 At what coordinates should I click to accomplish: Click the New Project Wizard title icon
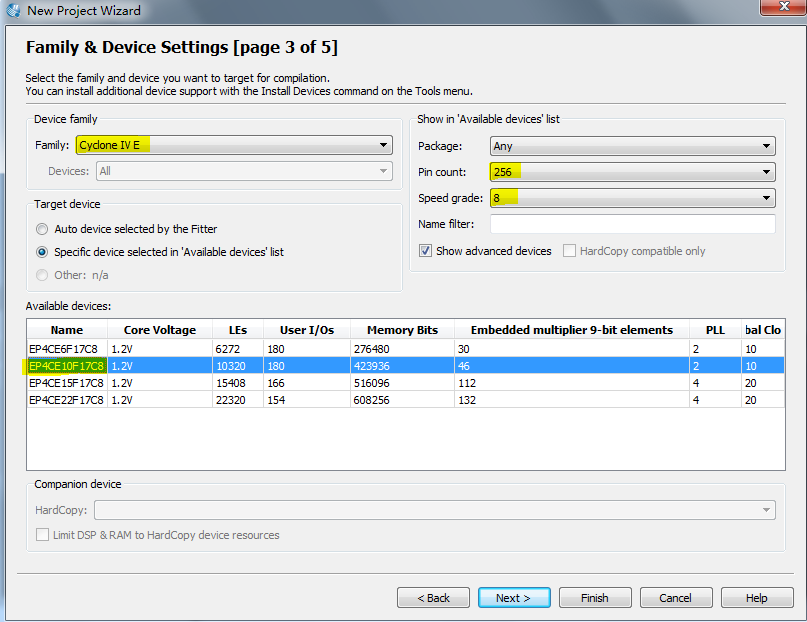(x=12, y=10)
